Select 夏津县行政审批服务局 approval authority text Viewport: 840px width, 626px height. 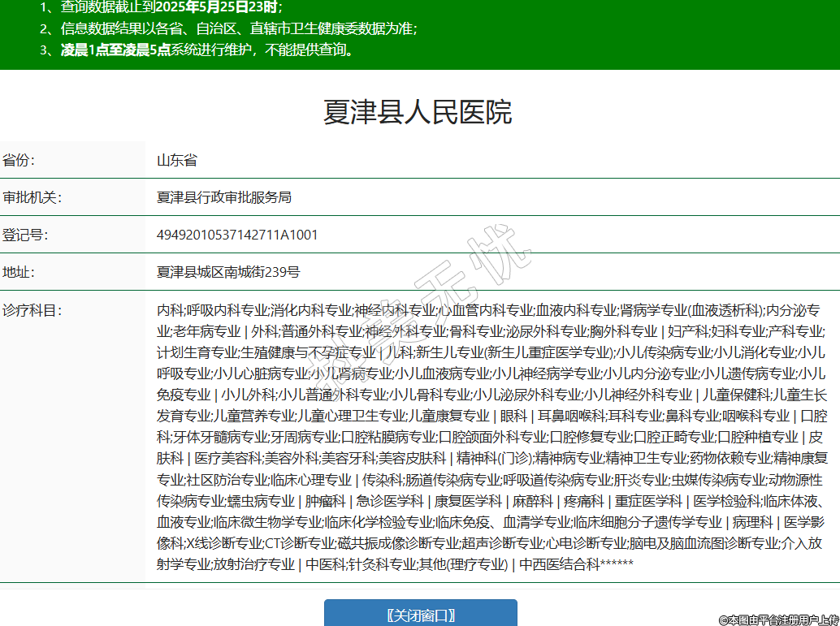pyautogui.click(x=223, y=197)
